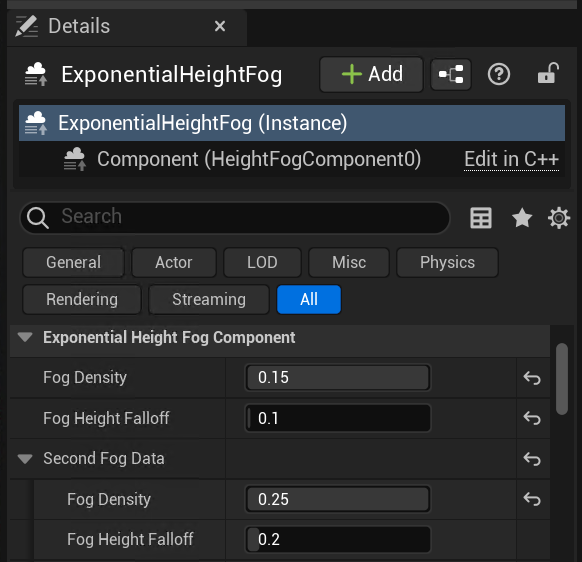Click the Add component button

[371, 74]
